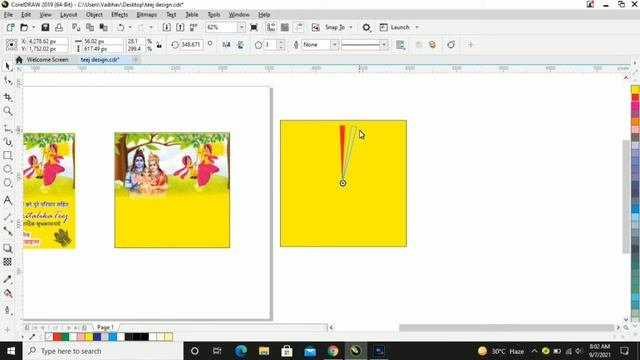The image size is (640, 360).
Task: Open the Layout menu
Action: pyautogui.click(x=69, y=14)
